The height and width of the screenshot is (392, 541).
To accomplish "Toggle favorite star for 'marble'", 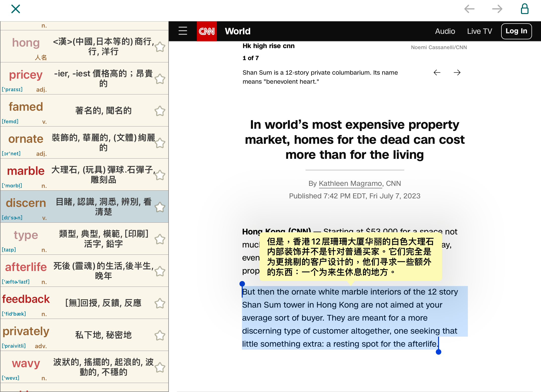I will [x=160, y=175].
